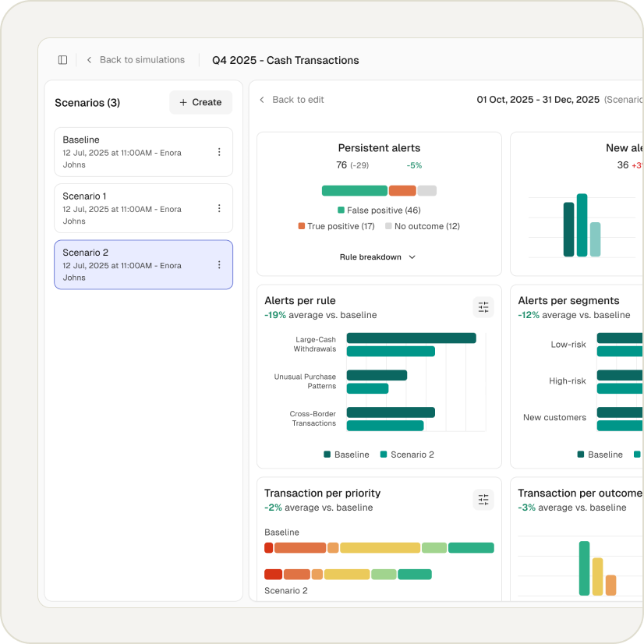Click the -2% average vs. baseline text
This screenshot has width=644, height=644.
tap(319, 508)
